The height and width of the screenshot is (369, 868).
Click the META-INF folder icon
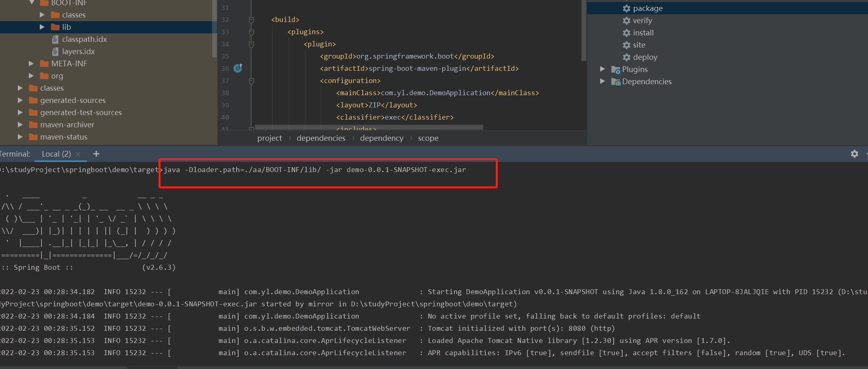click(x=44, y=64)
